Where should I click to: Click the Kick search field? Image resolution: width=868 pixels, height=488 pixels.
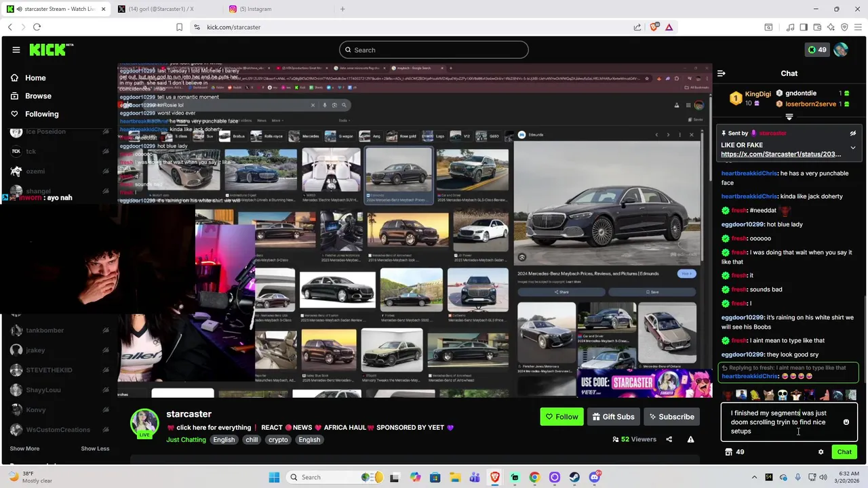tap(434, 50)
